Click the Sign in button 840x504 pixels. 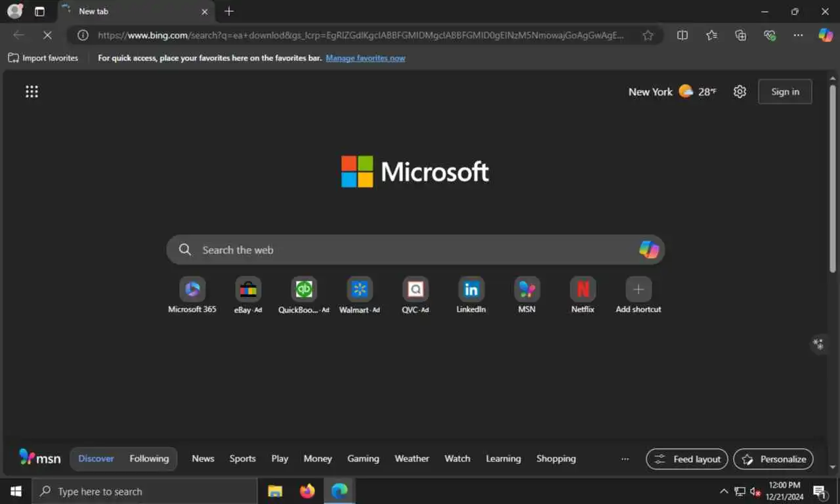[x=785, y=92]
